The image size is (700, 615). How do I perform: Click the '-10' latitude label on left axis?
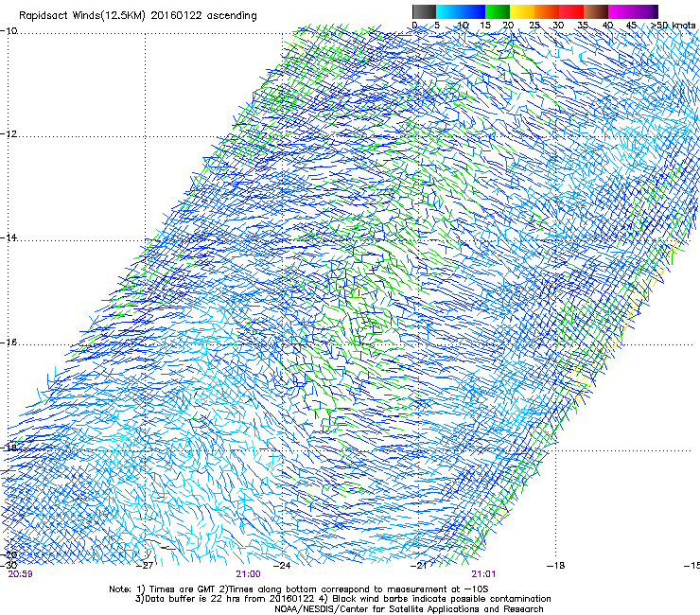(x=9, y=31)
